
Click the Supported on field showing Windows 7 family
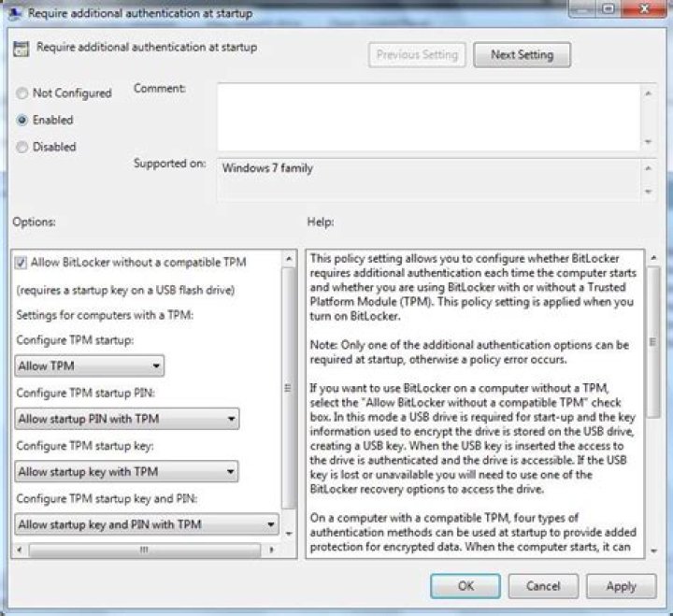[429, 179]
